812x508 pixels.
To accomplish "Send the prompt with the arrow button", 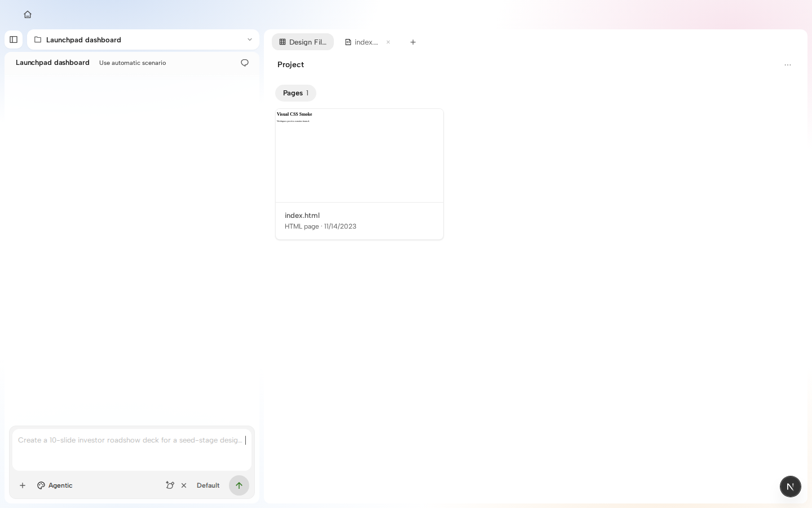I will (239, 485).
